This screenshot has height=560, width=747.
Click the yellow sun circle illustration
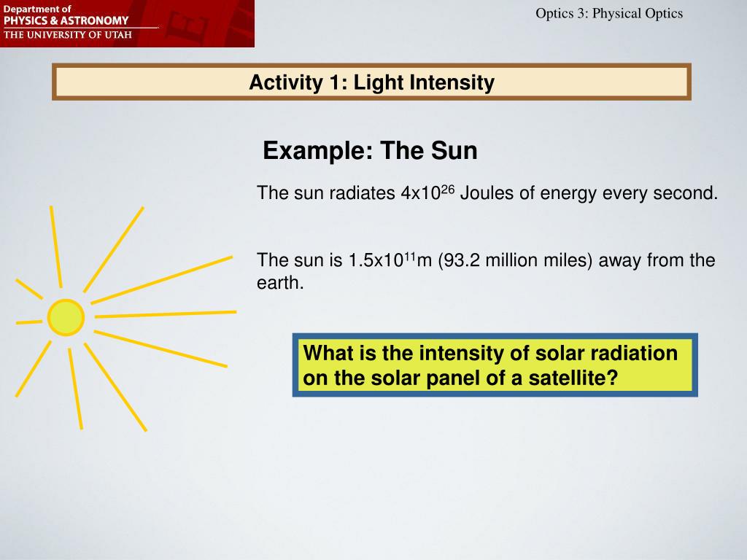(66, 317)
